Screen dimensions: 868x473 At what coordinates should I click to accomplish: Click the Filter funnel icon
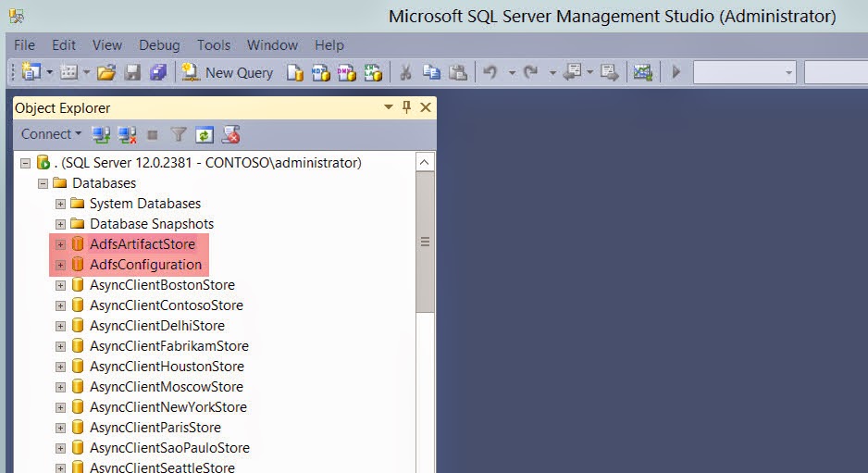[179, 134]
